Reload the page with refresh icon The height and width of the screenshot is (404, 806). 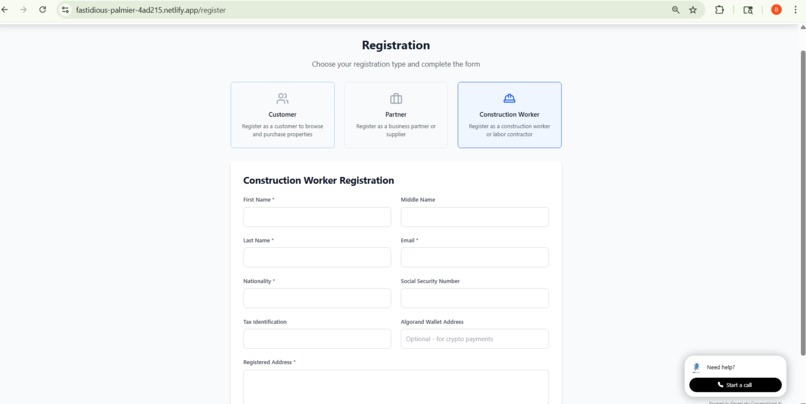pos(43,10)
